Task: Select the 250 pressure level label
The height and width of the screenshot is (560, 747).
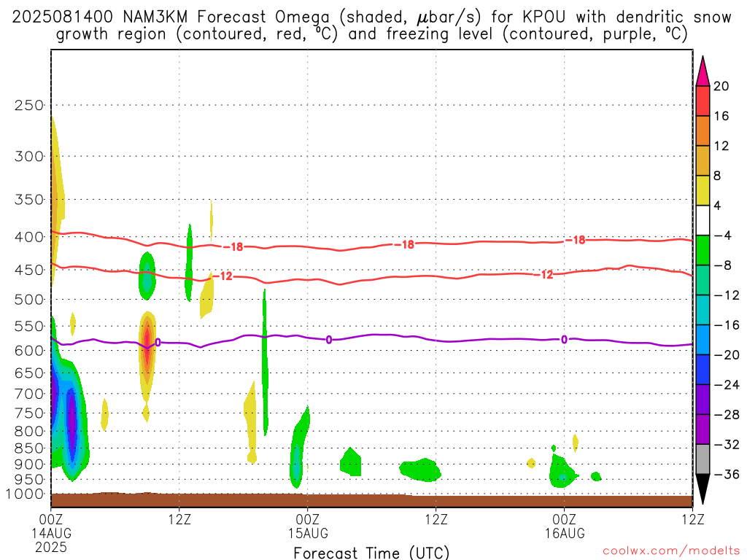Action: 29,105
